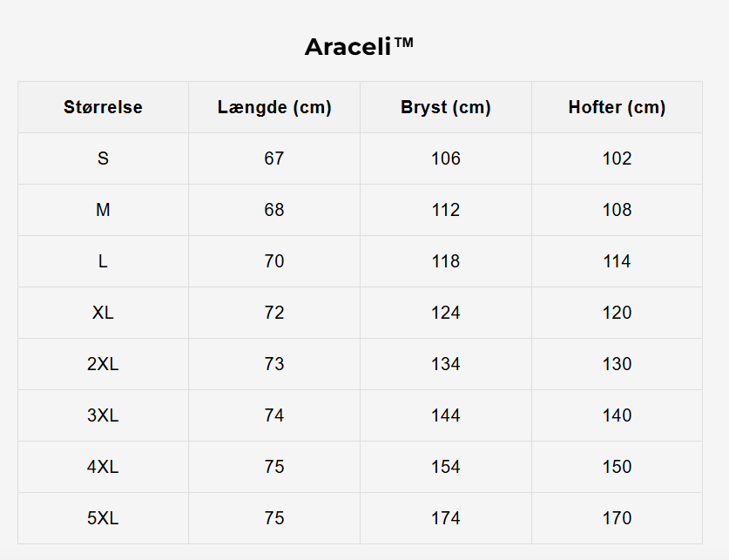The width and height of the screenshot is (729, 560).
Task: Click bust value 112 in the M row
Action: 446,210
